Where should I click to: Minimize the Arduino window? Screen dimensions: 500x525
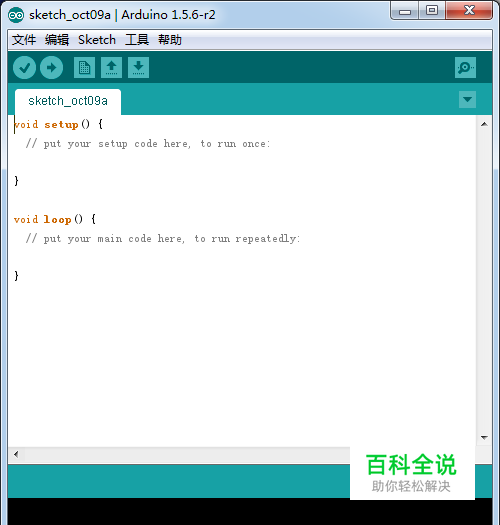pyautogui.click(x=405, y=11)
